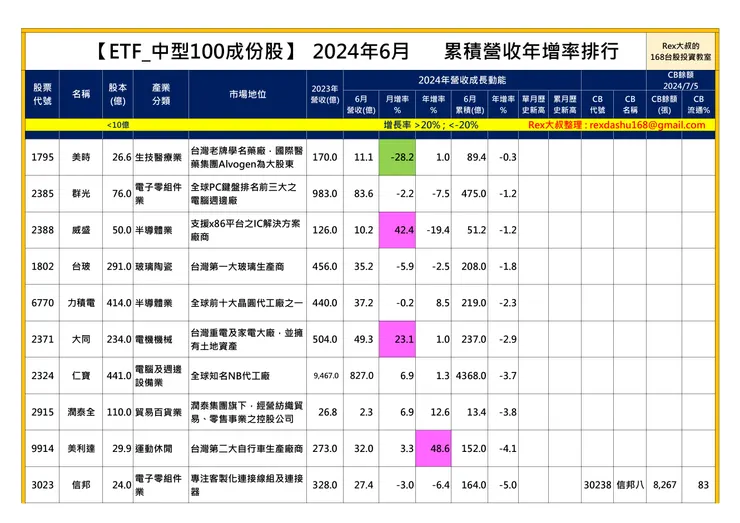Viewport: 740px width, 523px height.
Task: Select the 產業分類 column header
Action: click(161, 94)
